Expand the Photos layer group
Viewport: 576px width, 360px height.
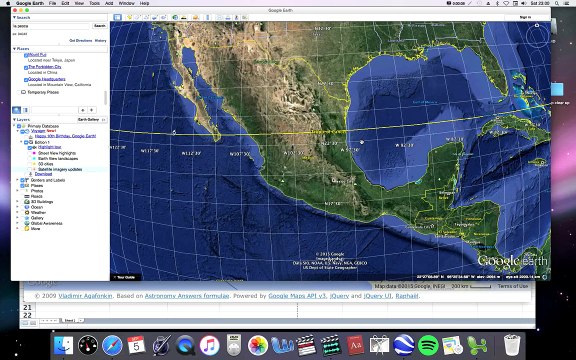point(17,191)
